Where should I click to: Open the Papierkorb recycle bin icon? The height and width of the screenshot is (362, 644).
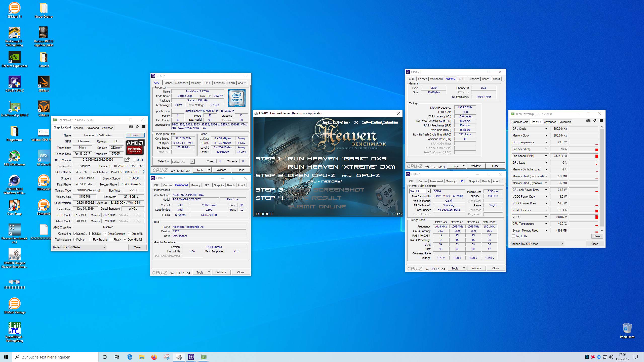[627, 331]
